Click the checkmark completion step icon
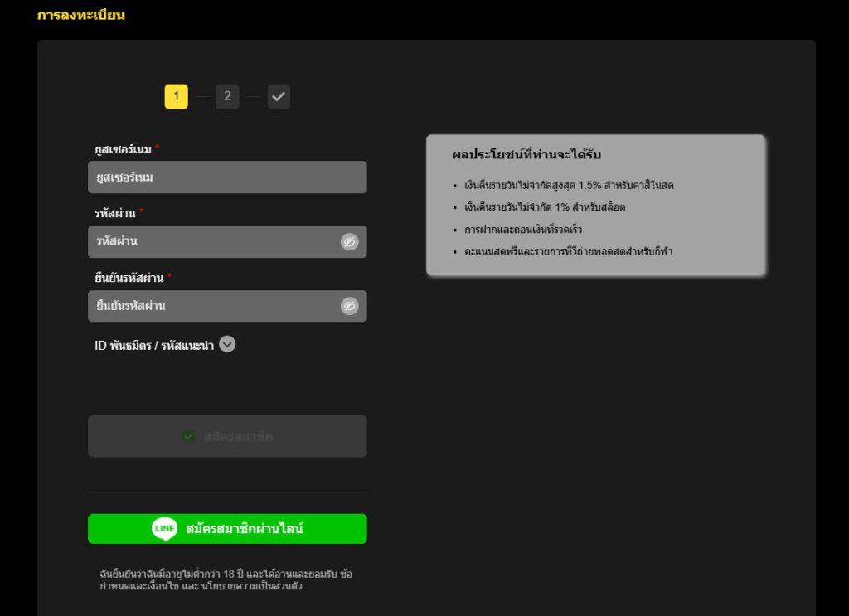 (279, 97)
